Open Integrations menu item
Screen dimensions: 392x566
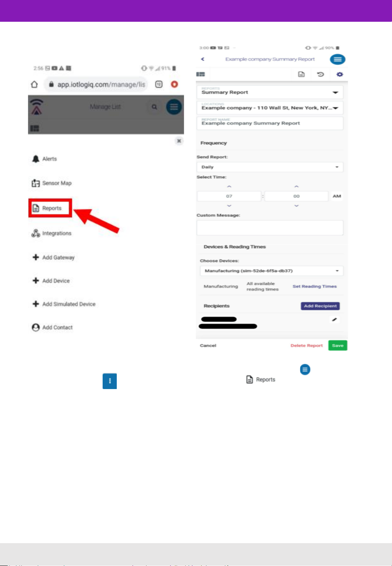pos(51,233)
